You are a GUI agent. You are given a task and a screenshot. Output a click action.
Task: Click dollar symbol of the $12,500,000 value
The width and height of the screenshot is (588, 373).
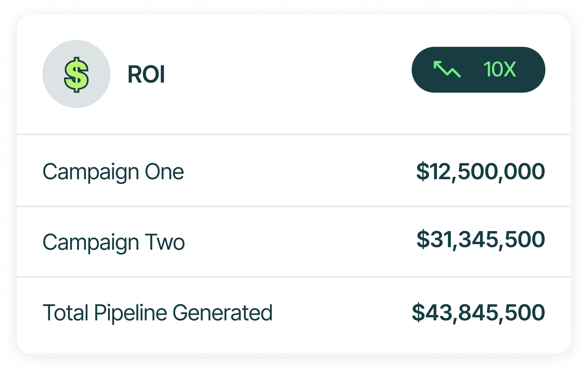point(423,172)
